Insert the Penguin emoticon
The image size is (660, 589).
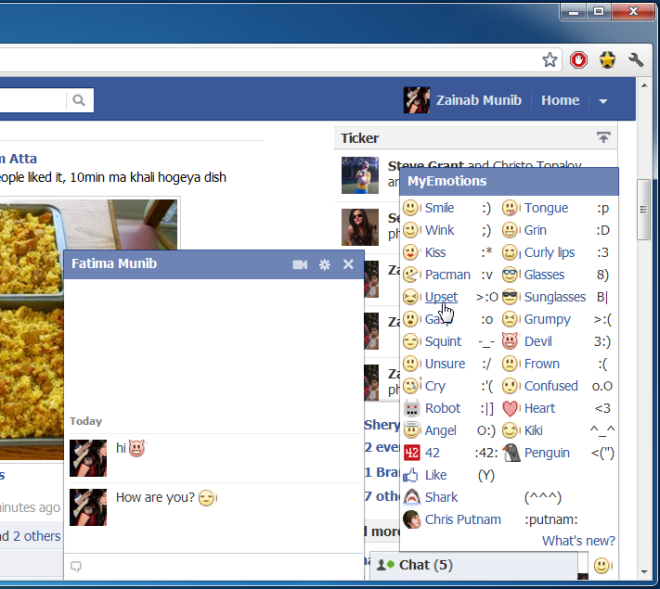click(x=547, y=453)
